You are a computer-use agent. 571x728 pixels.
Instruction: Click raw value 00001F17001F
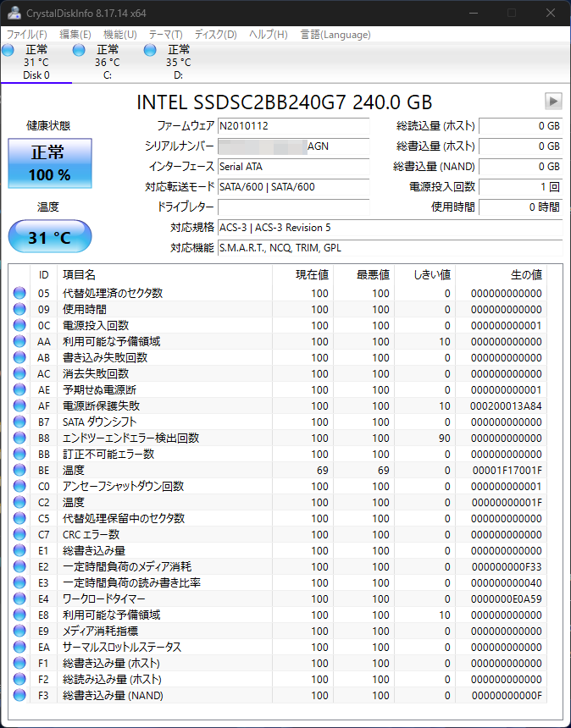click(507, 471)
